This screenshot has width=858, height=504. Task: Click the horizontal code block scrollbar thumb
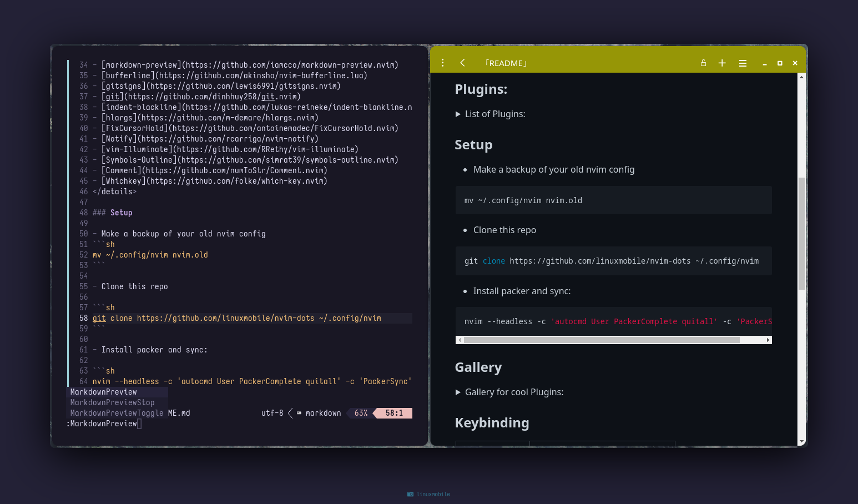click(x=602, y=340)
